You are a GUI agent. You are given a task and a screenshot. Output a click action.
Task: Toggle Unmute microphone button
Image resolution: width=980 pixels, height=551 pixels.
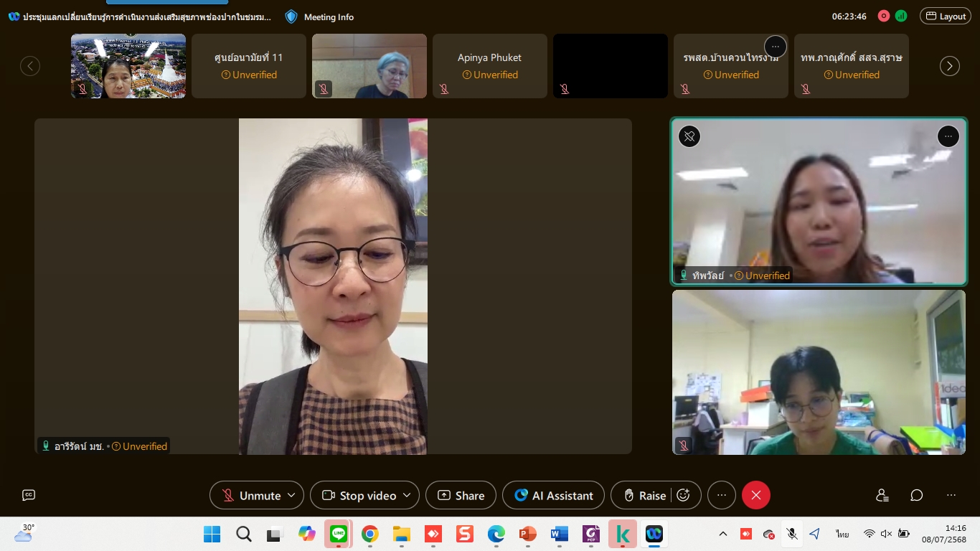coord(250,495)
